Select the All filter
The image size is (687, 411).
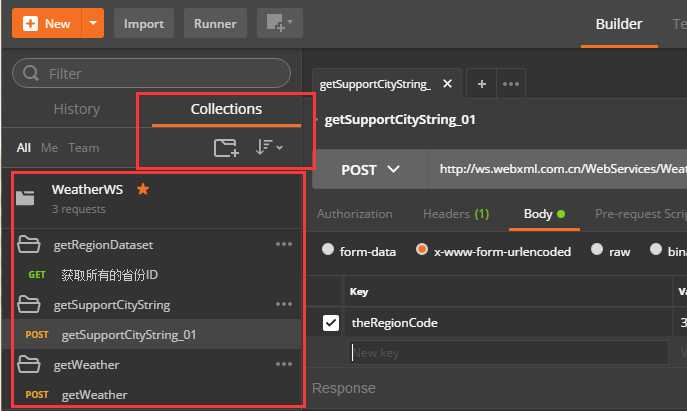[24, 148]
